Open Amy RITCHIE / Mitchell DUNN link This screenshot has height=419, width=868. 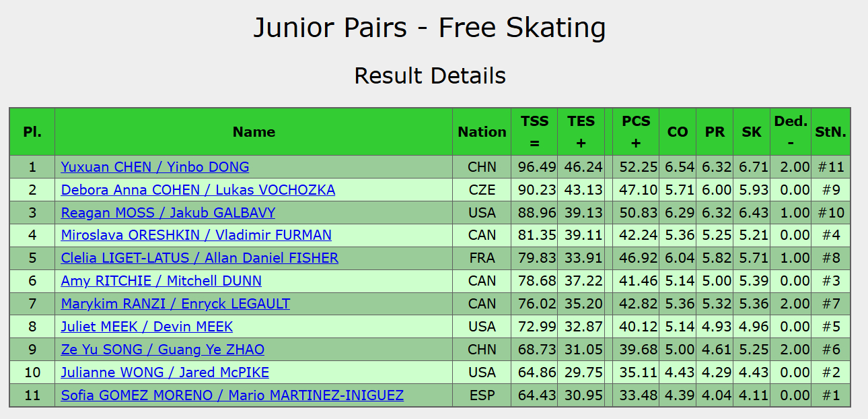[x=161, y=281]
